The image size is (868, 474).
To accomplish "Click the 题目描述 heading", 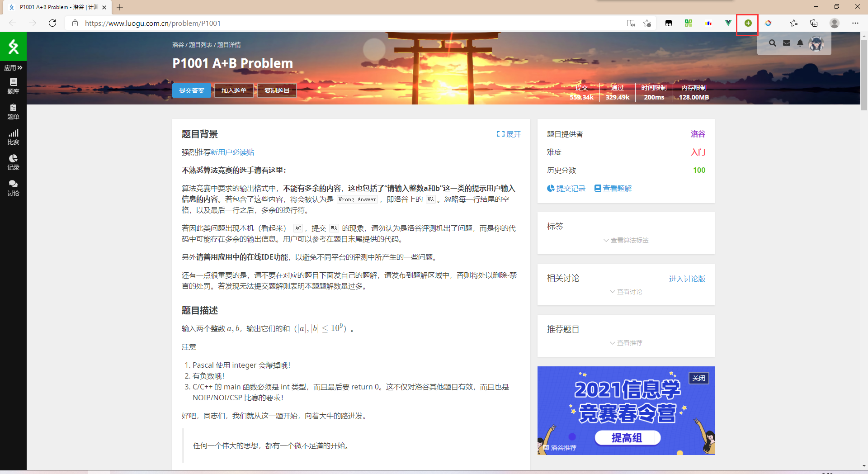I will pos(200,311).
